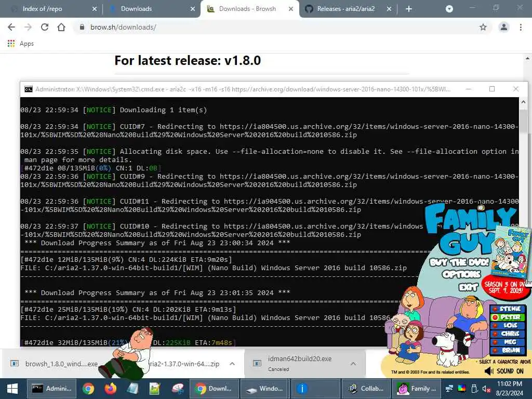The width and height of the screenshot is (532, 399).
Task: Expand options for aria2 zip download
Action: pos(232,364)
